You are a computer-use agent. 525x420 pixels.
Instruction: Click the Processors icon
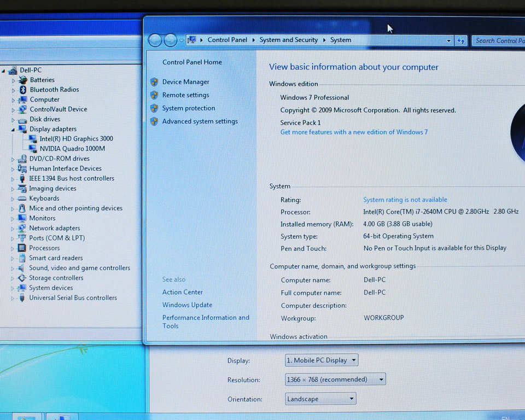(x=22, y=248)
